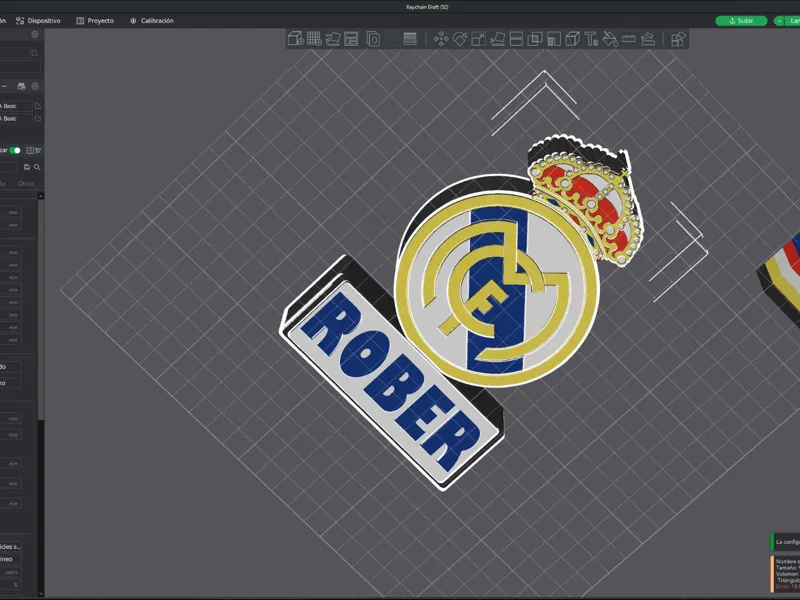Select the Assemble tool icon

[647, 39]
